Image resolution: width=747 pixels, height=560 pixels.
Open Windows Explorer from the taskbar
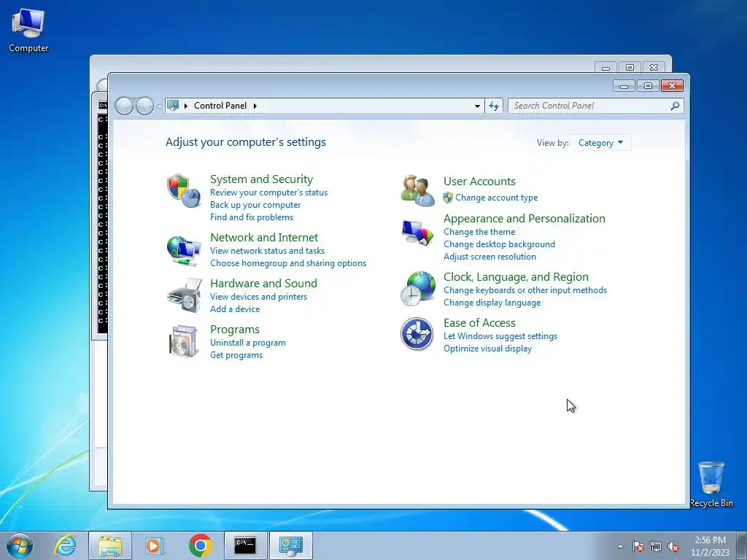pos(110,545)
